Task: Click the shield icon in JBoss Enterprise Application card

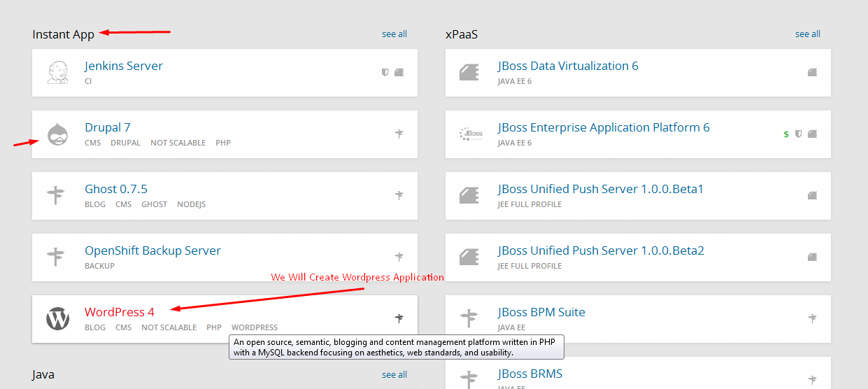Action: pos(798,134)
